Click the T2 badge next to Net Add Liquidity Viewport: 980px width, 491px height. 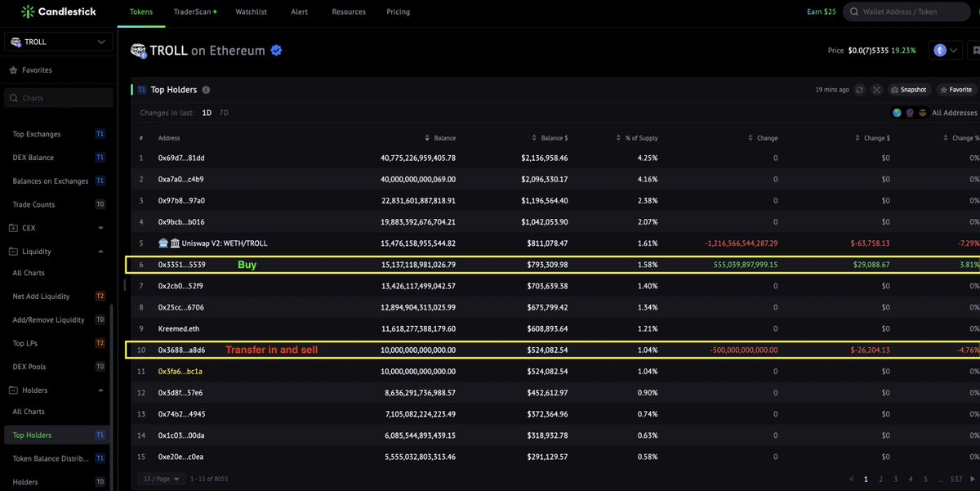click(x=100, y=297)
